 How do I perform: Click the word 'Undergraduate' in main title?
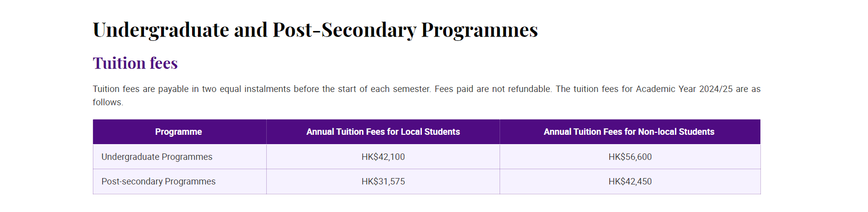tap(161, 30)
